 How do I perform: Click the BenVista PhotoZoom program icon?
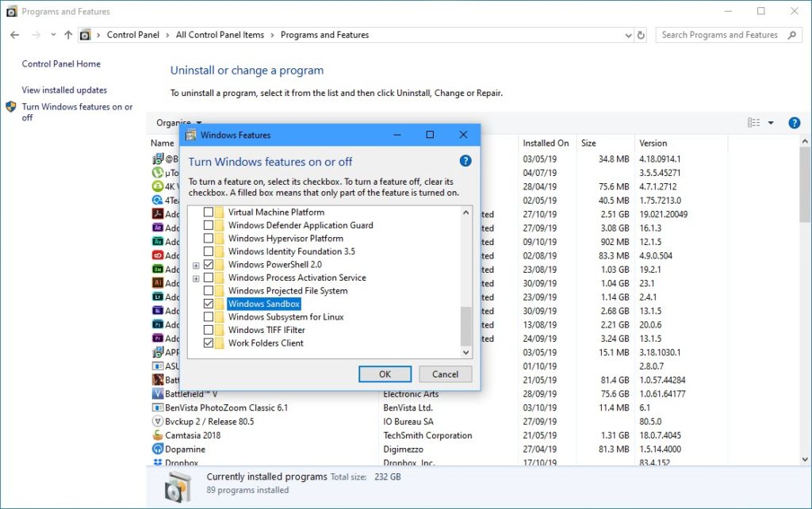coord(158,408)
